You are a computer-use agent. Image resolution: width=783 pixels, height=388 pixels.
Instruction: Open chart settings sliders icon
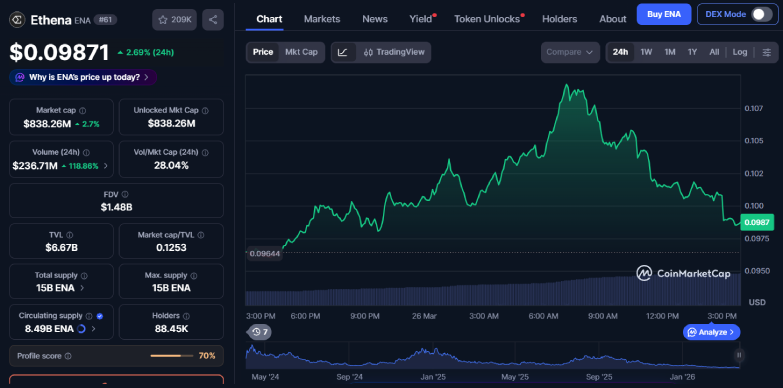click(x=767, y=52)
